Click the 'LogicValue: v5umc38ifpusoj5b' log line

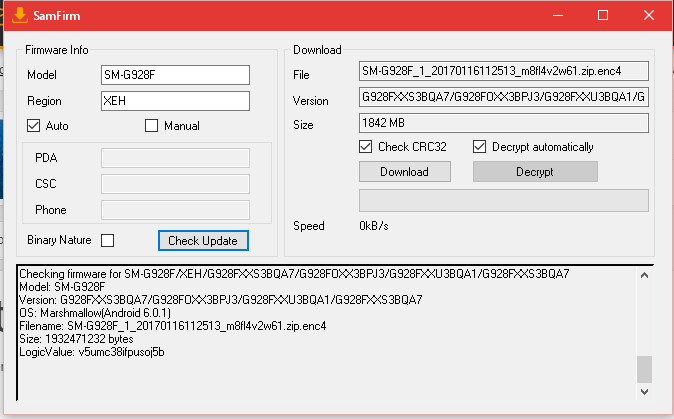point(92,352)
